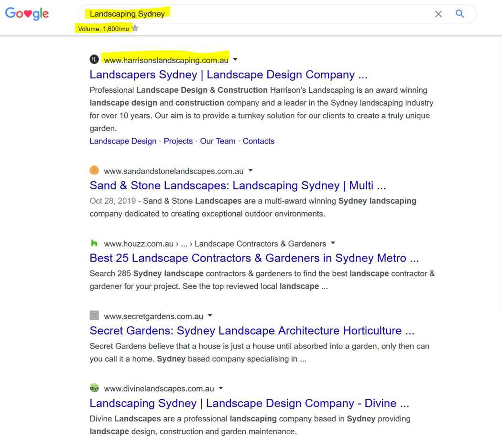Open the dropdown beside divinelandscapes.com.au

[220, 388]
